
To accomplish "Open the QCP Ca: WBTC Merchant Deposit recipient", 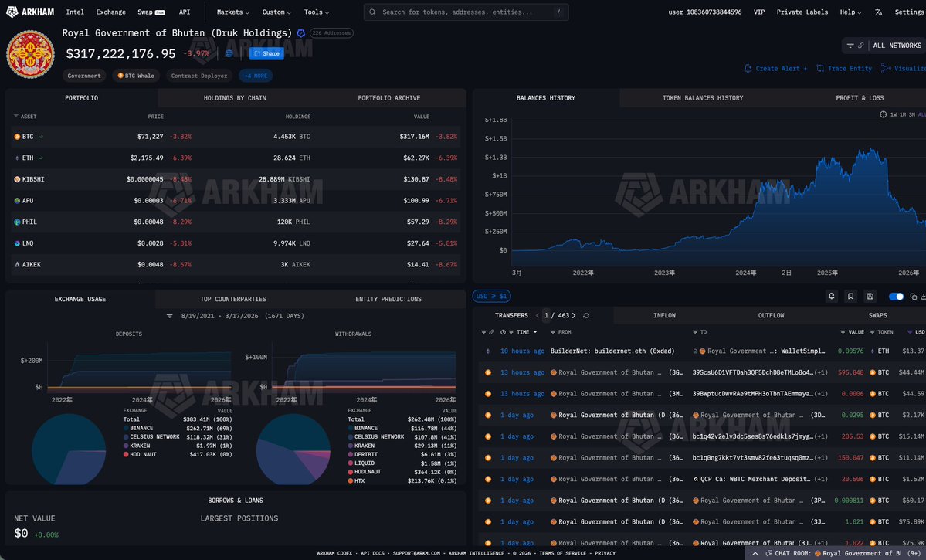I will click(756, 479).
